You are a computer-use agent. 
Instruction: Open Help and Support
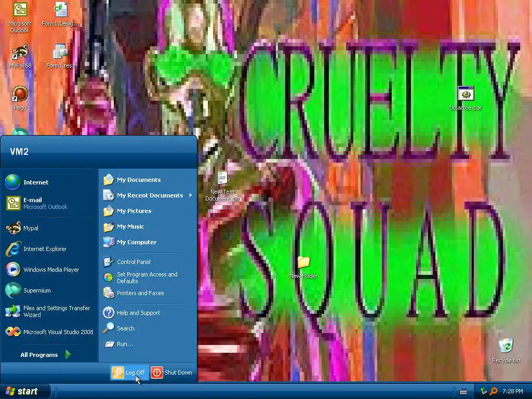click(148, 312)
